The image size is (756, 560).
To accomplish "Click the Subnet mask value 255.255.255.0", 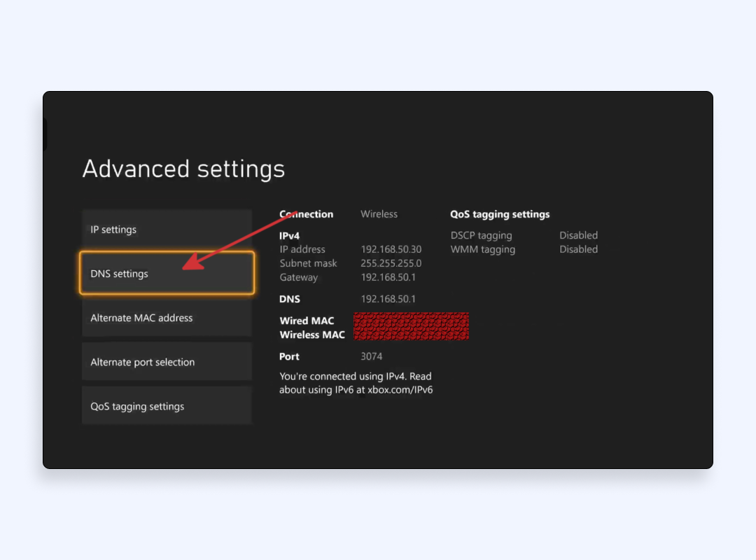I will [391, 263].
